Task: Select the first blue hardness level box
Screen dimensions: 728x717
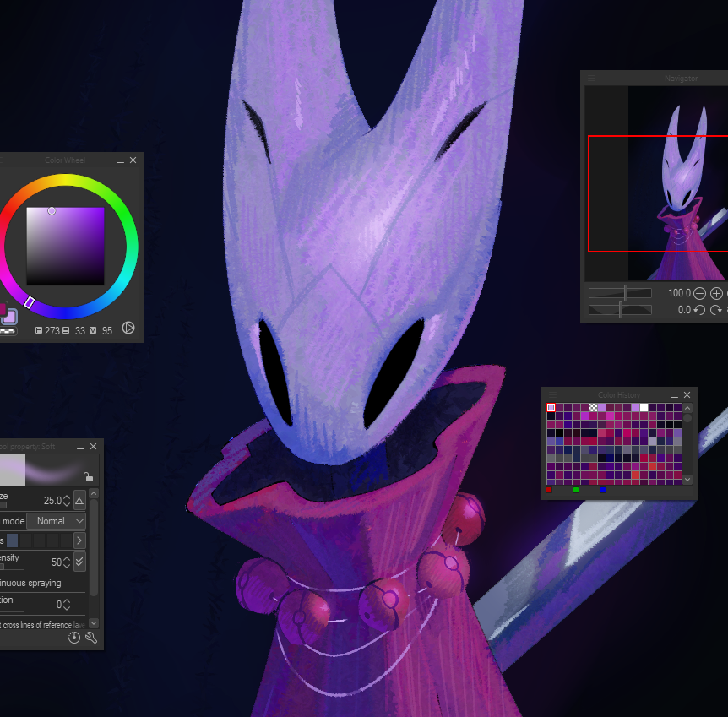Action: click(13, 540)
